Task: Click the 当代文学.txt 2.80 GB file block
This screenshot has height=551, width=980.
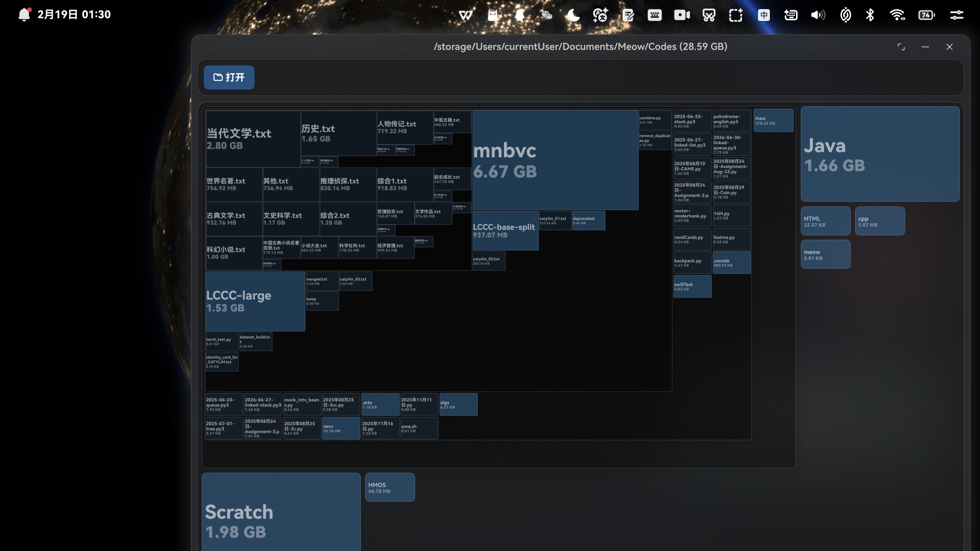Action: (x=253, y=139)
